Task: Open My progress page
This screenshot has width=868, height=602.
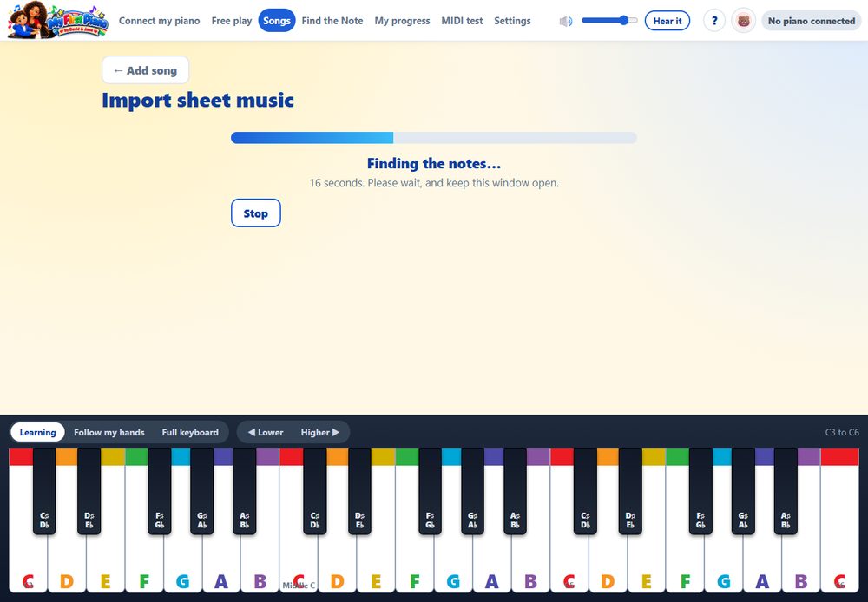Action: [x=402, y=21]
